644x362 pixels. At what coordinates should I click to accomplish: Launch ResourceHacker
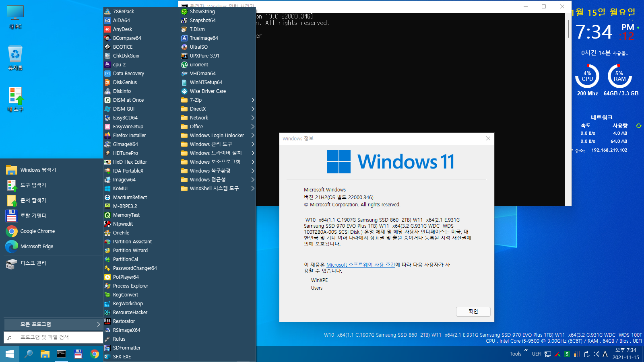click(x=130, y=313)
